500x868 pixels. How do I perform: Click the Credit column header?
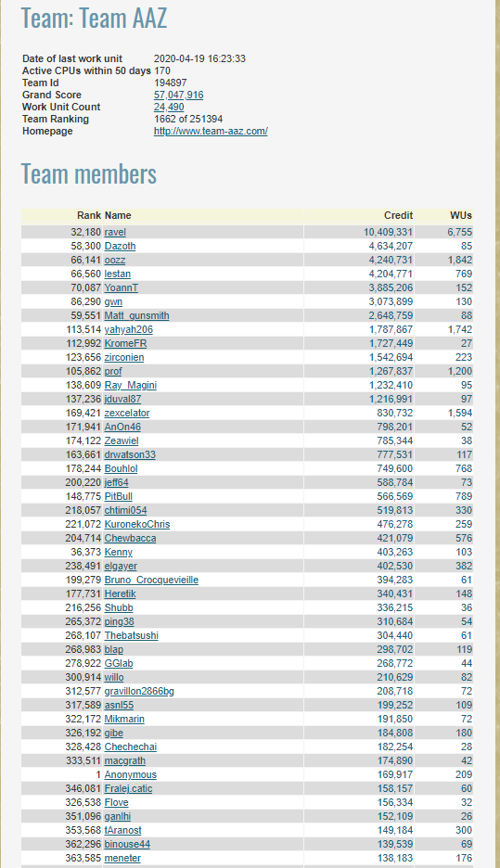point(399,215)
